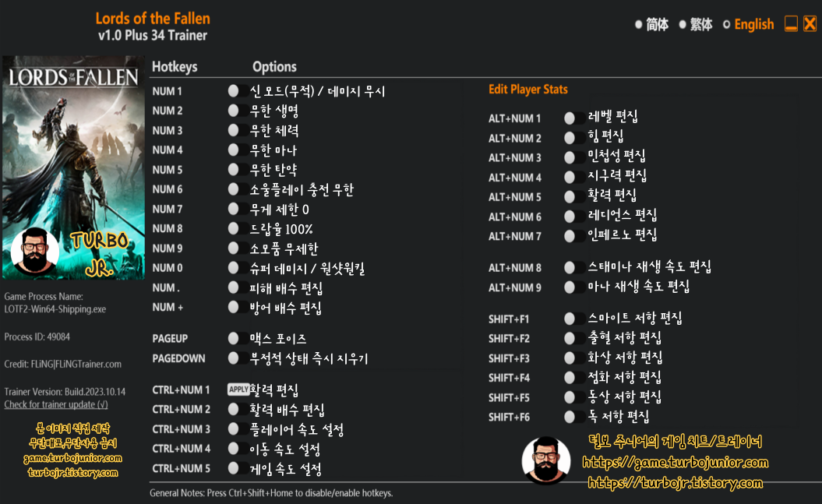Toggle the SHIFT+F4 ignite resistance switch

click(574, 378)
